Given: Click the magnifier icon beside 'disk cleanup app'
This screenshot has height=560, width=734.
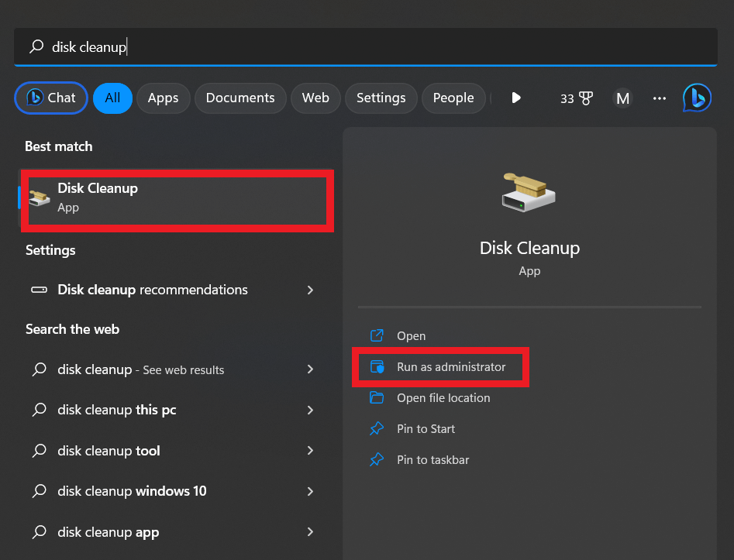Looking at the screenshot, I should click(x=40, y=532).
